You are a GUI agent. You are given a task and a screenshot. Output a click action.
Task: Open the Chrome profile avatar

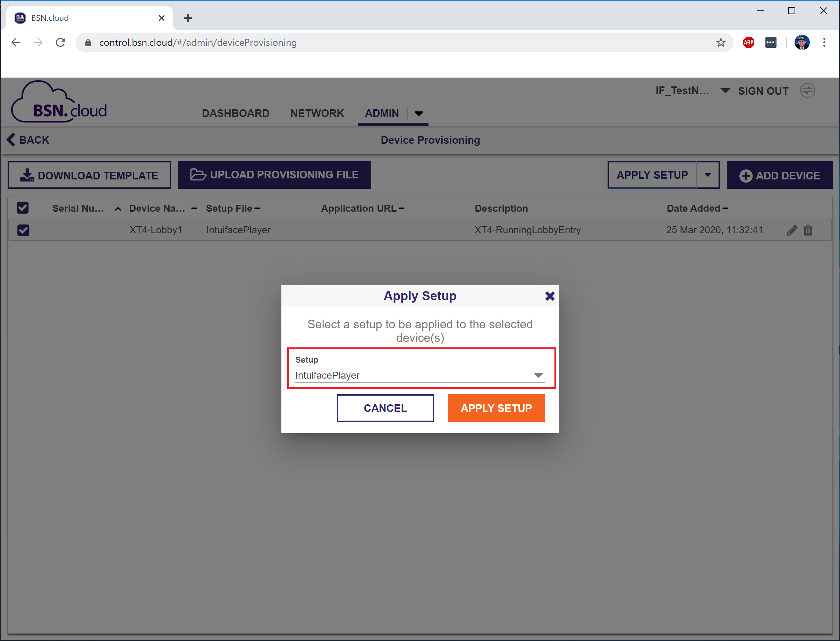801,42
